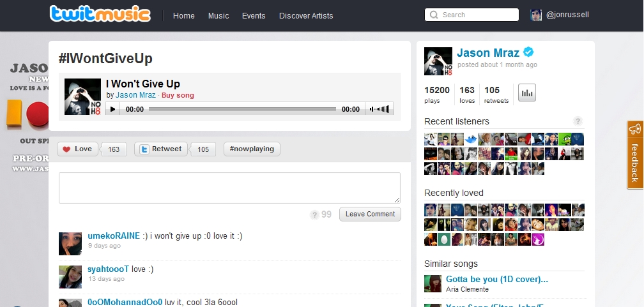Click the song progress bar
The image size is (644, 307).
[x=242, y=109]
